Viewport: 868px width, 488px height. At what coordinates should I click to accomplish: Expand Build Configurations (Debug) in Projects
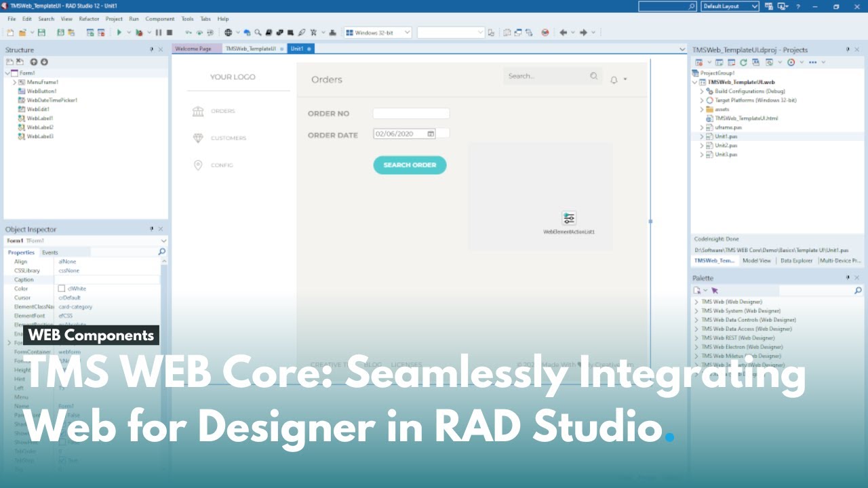click(703, 91)
